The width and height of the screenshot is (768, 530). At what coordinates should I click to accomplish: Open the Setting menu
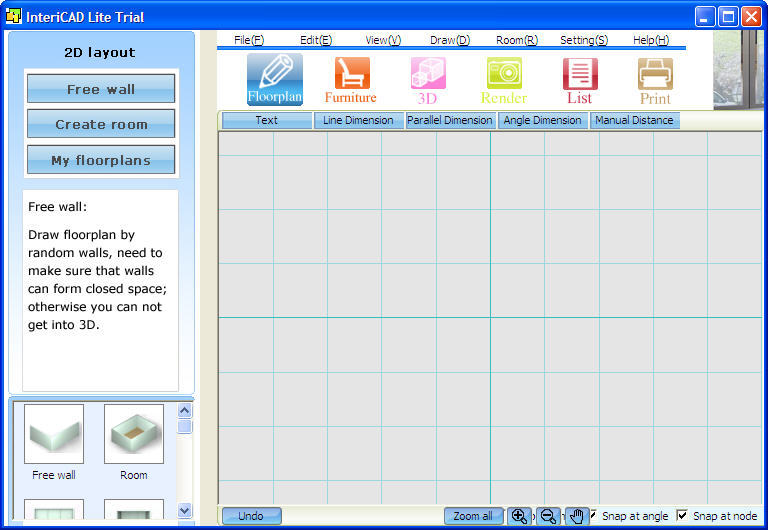[583, 40]
